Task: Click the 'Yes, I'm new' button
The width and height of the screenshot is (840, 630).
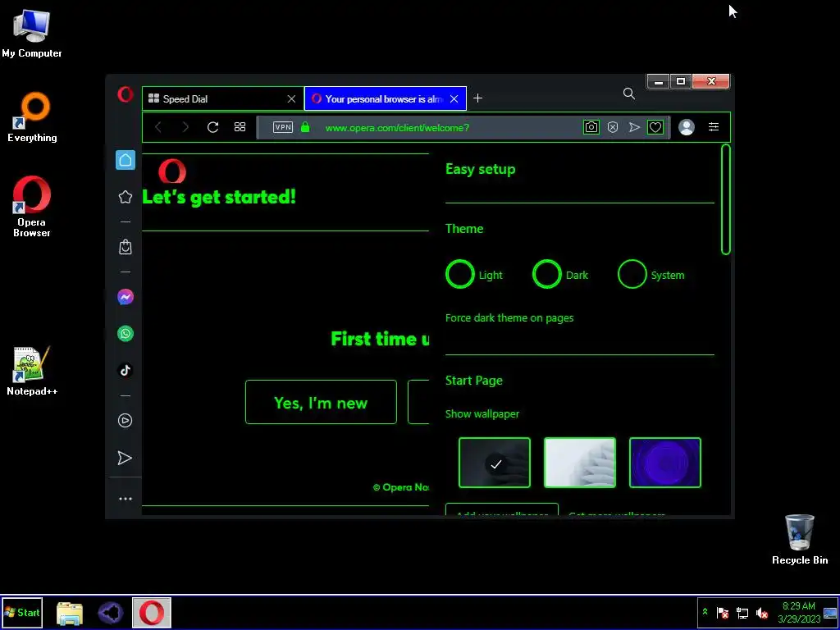Action: pos(321,402)
